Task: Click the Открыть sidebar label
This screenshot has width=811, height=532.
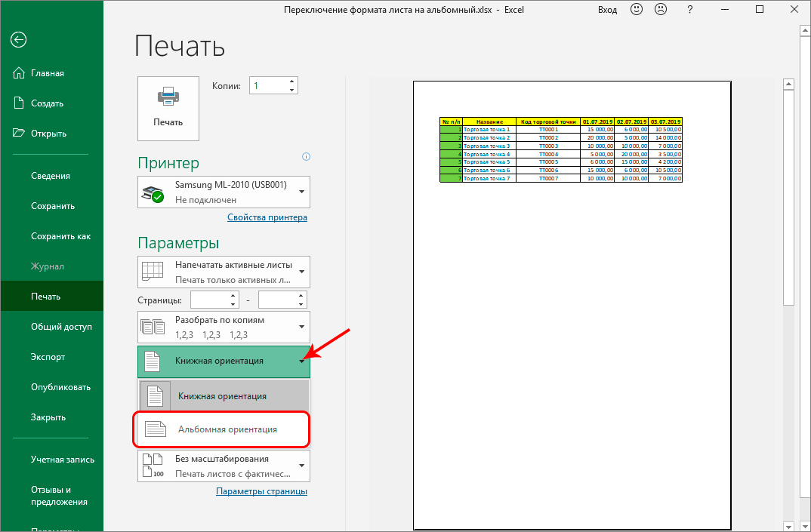Action: [48, 133]
